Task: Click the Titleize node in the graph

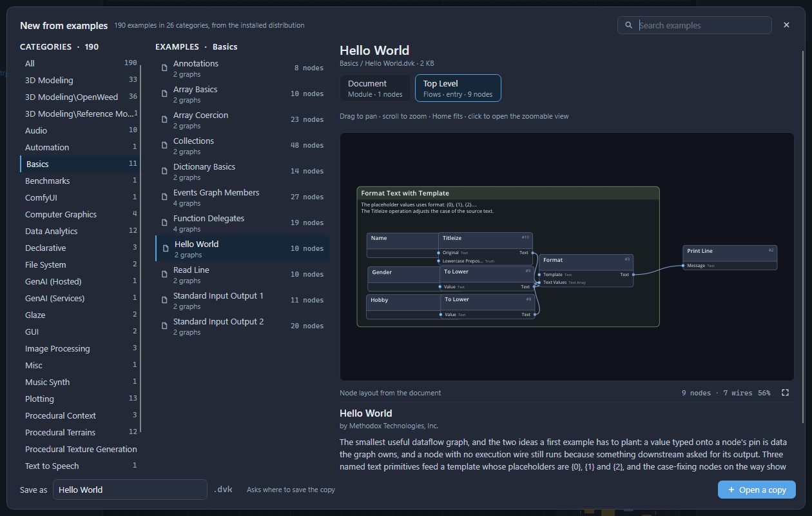Action: click(x=485, y=249)
